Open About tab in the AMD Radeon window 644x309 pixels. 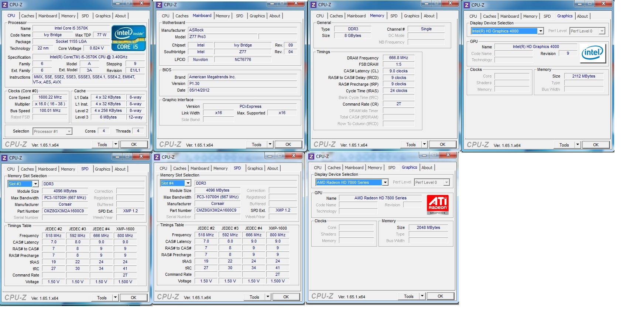[427, 168]
